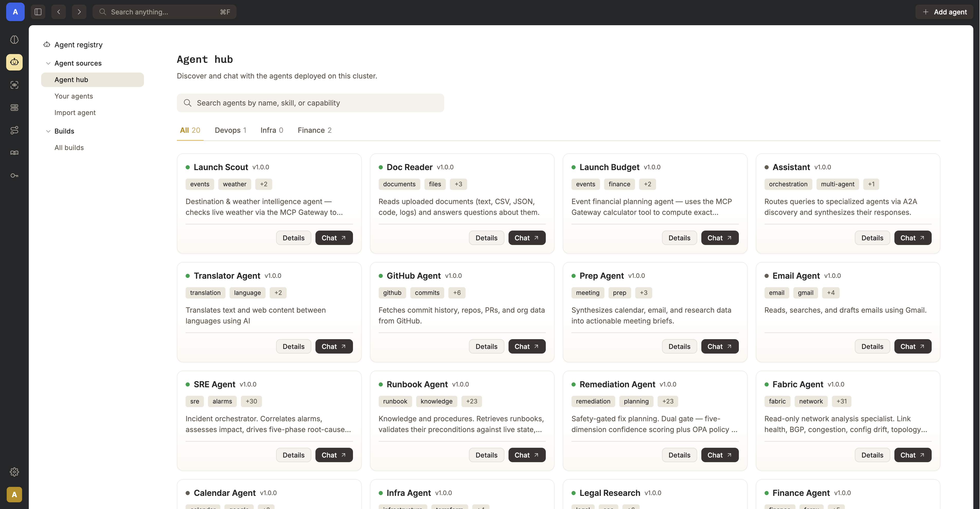Click magnifier in agent search field

(188, 103)
